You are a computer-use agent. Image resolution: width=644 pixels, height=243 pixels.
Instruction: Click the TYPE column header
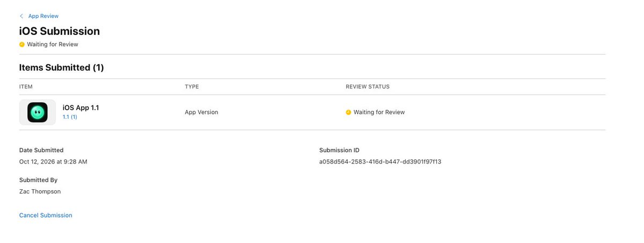click(192, 87)
